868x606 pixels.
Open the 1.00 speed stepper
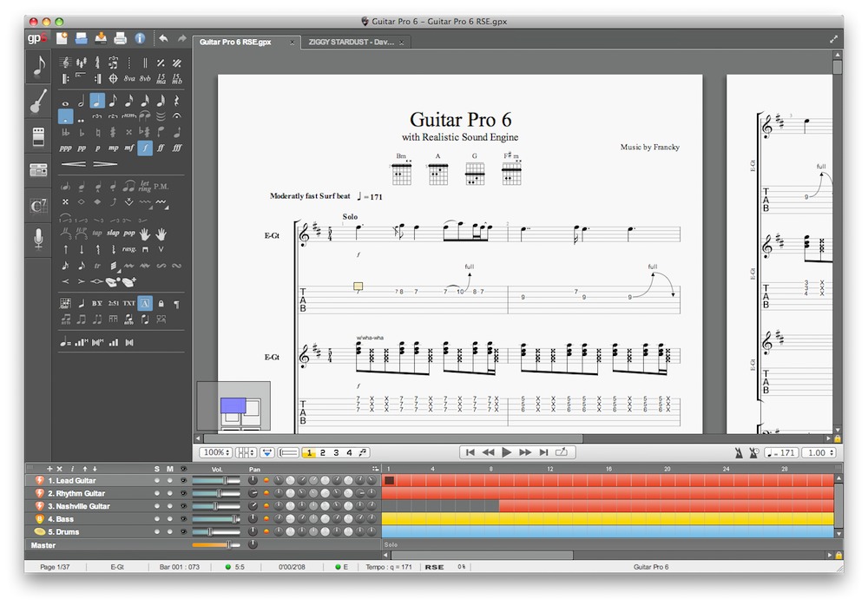coord(819,452)
